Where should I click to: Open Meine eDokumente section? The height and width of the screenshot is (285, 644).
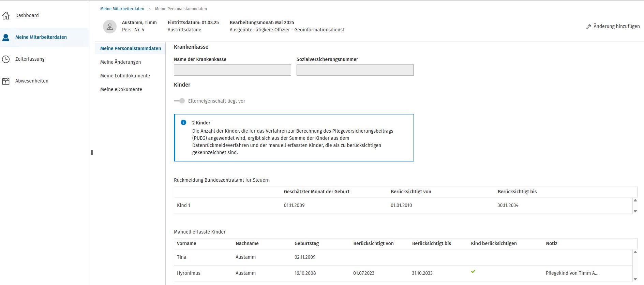(121, 89)
